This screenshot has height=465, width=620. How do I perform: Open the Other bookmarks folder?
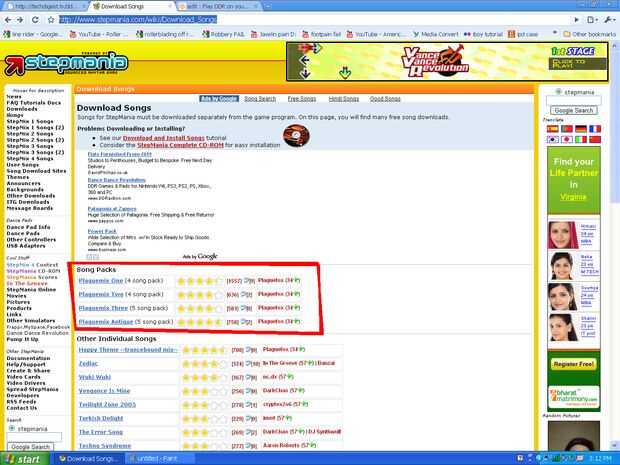click(x=590, y=34)
